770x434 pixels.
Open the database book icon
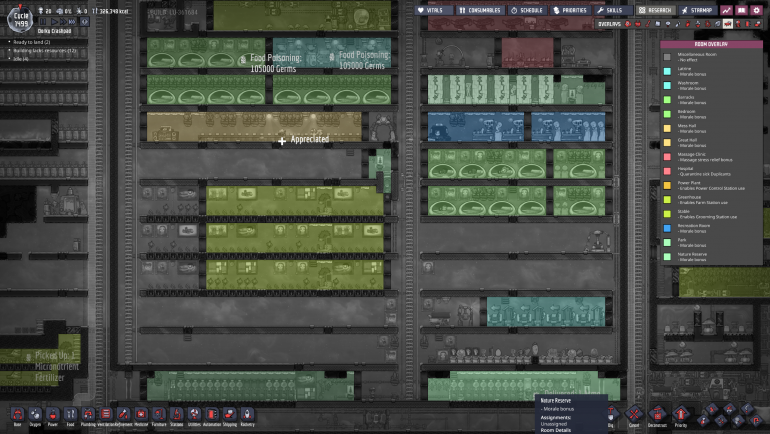tap(742, 10)
